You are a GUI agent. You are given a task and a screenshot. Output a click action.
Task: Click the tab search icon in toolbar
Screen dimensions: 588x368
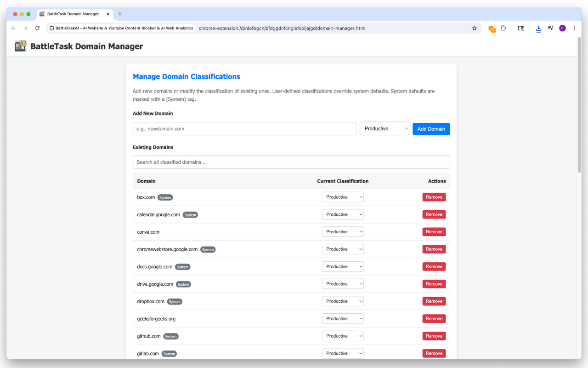521,28
